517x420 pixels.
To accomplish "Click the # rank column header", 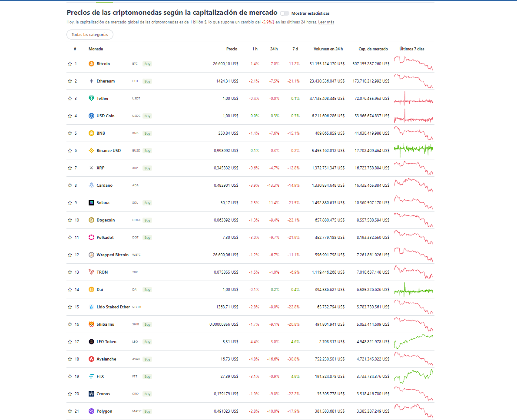I will tap(75, 49).
